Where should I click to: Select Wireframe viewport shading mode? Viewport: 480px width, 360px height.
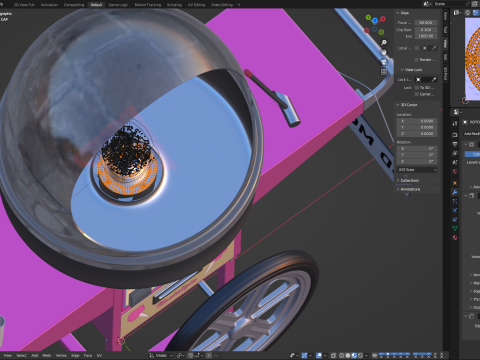pyautogui.click(x=342, y=355)
